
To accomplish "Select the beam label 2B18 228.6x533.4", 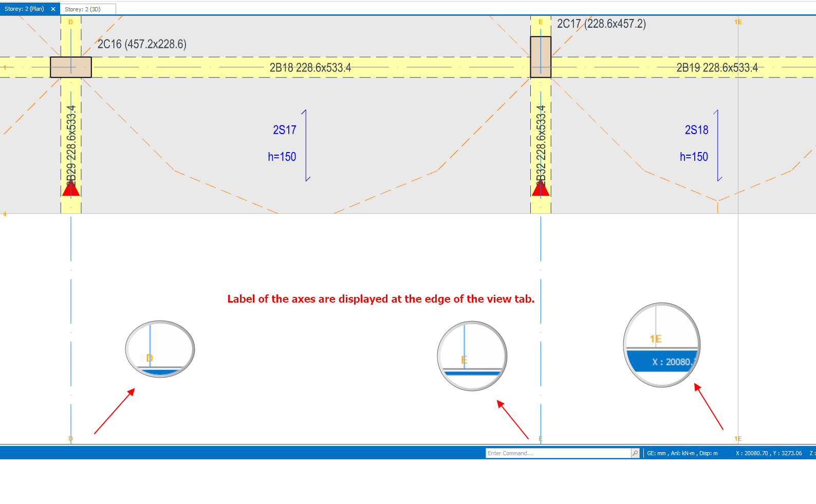I will (x=310, y=68).
